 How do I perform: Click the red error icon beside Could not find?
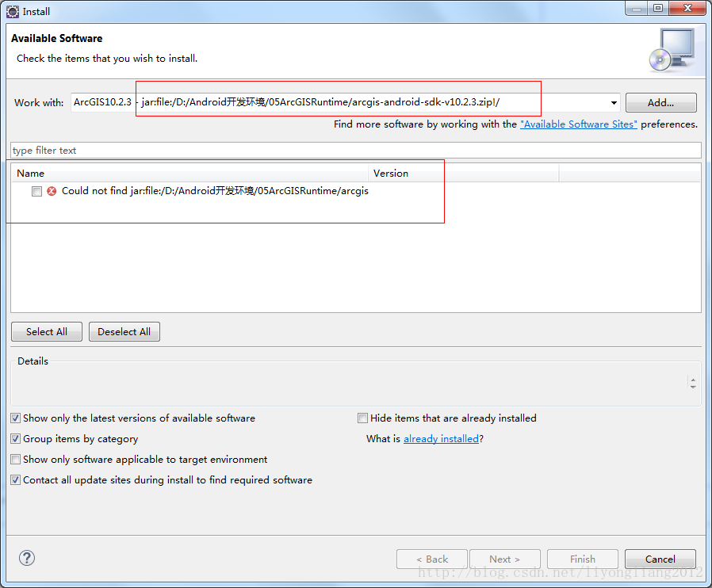pos(52,191)
